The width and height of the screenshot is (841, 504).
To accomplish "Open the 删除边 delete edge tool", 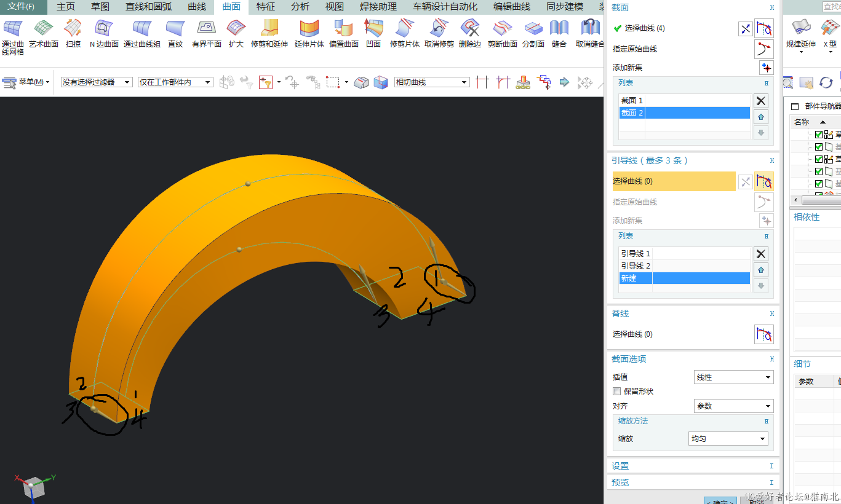I will pyautogui.click(x=470, y=34).
